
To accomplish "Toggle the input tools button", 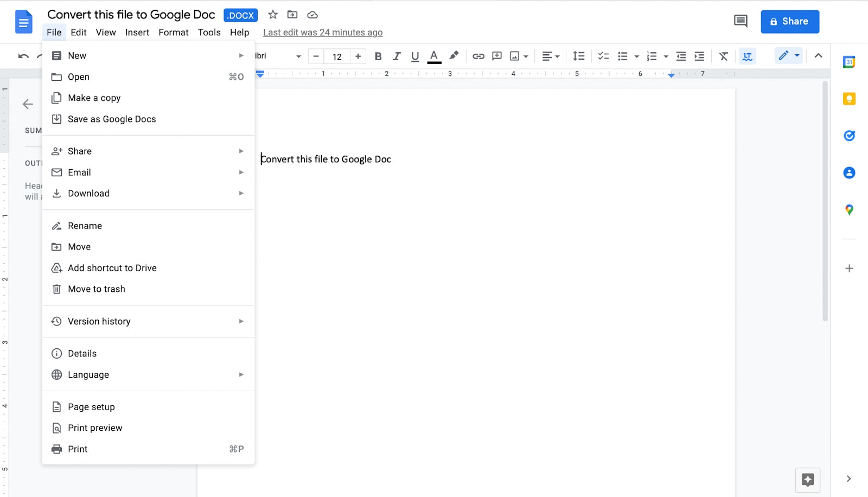I will click(748, 56).
